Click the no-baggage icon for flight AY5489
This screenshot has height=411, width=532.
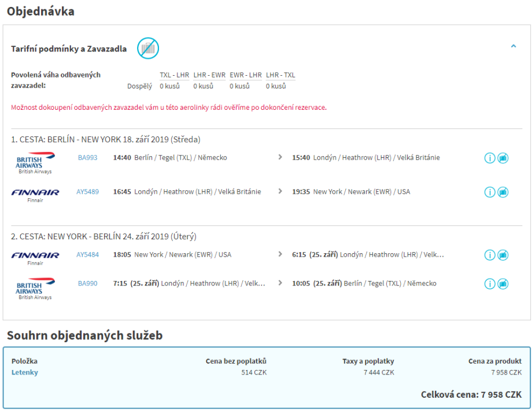point(503,192)
